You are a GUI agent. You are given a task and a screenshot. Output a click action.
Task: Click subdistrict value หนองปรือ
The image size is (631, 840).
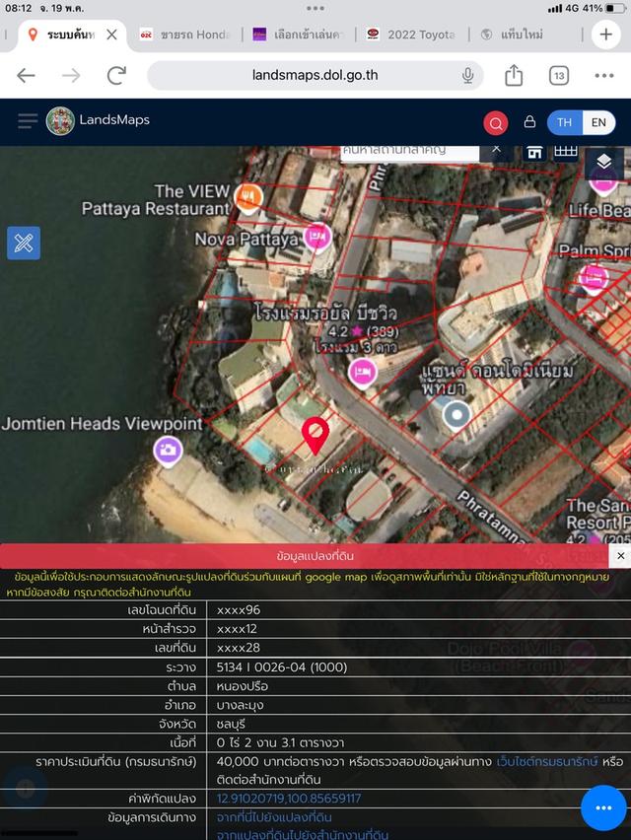pyautogui.click(x=243, y=686)
